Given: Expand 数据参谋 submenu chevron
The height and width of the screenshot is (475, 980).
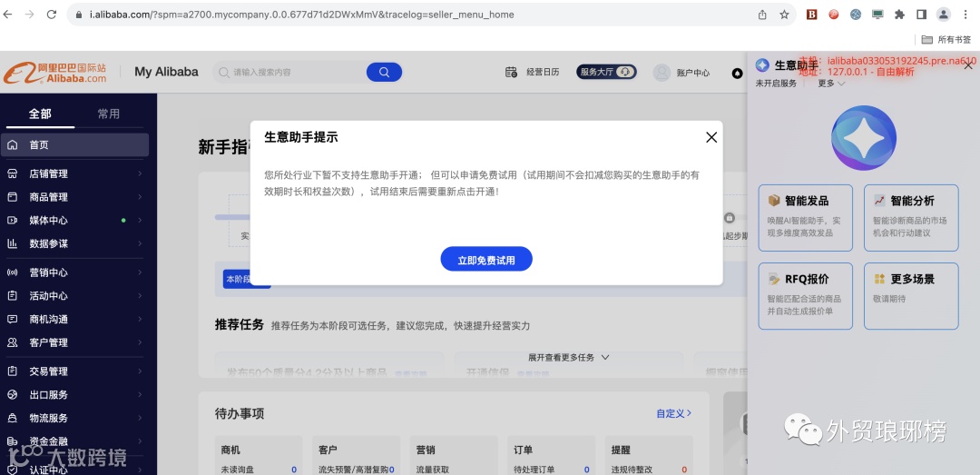Looking at the screenshot, I should click(140, 243).
